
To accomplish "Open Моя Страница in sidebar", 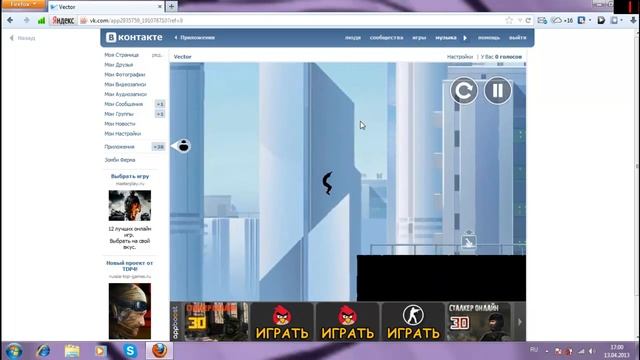I will (x=122, y=55).
